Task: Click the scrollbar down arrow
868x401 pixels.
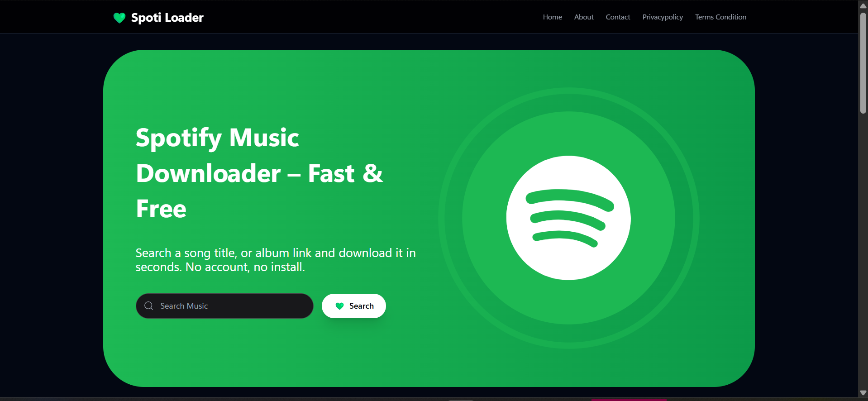Action: click(863, 393)
